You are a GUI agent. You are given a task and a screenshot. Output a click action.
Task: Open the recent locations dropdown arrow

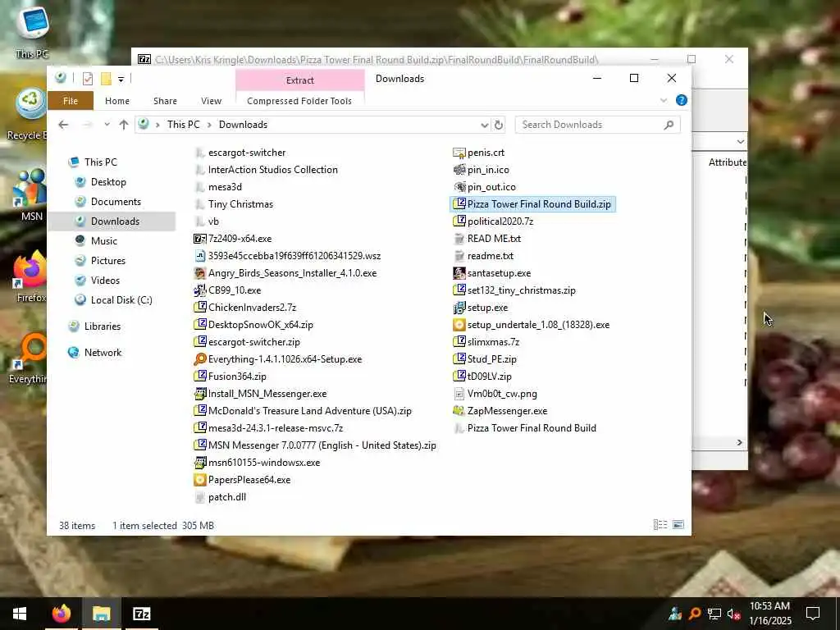[107, 125]
